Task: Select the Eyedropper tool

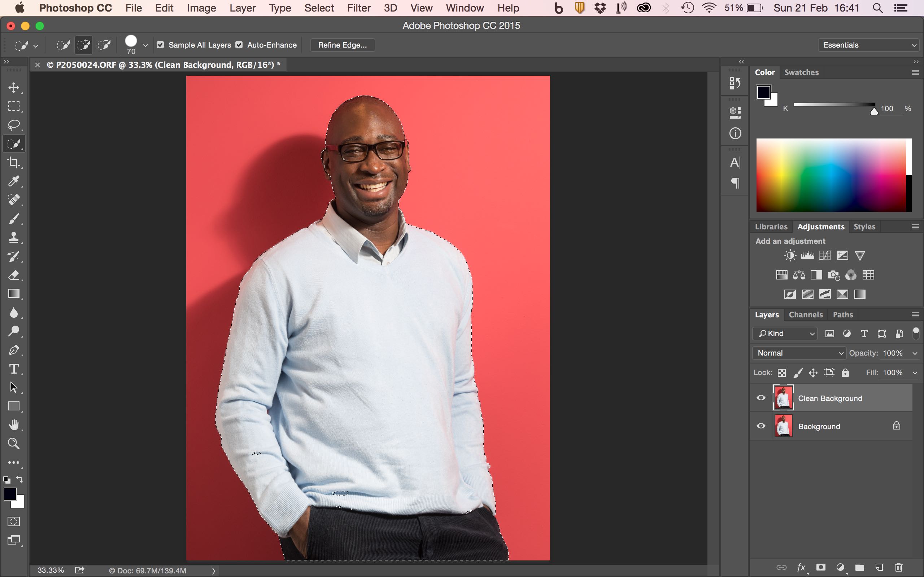Action: pyautogui.click(x=14, y=181)
